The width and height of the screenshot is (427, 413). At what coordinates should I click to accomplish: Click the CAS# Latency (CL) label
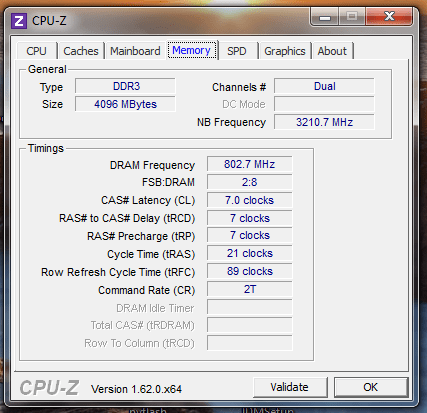pyautogui.click(x=148, y=200)
